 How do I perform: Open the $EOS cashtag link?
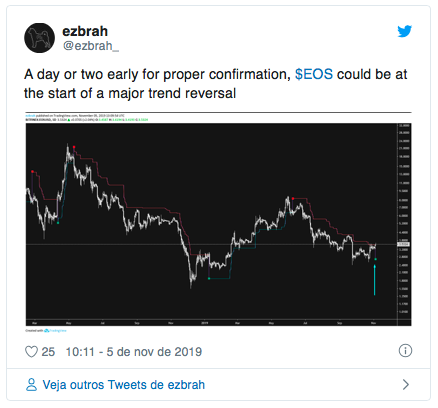(314, 74)
